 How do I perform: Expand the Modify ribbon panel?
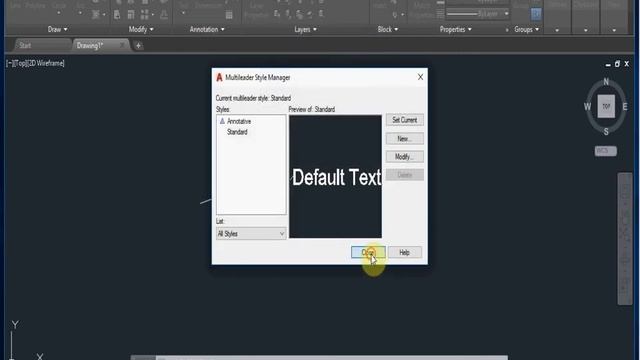coord(141,29)
